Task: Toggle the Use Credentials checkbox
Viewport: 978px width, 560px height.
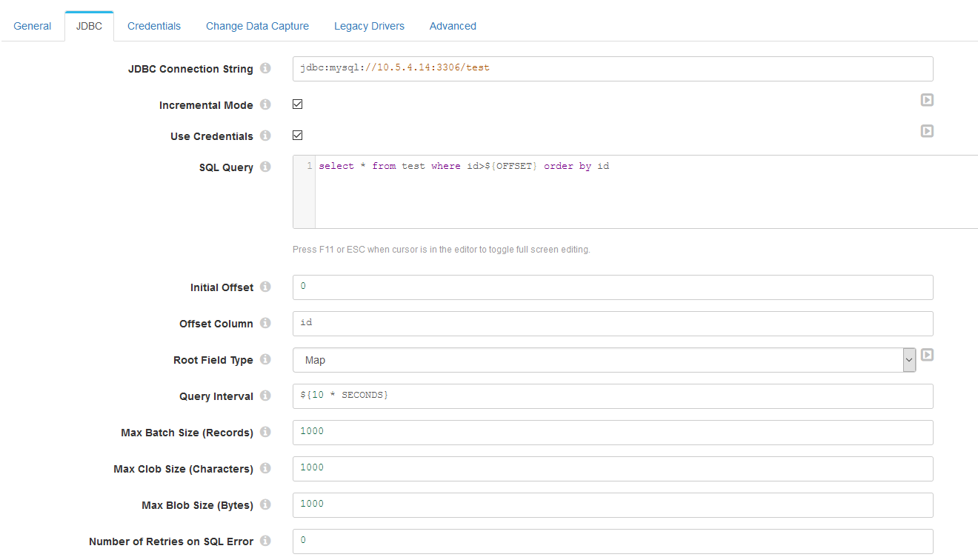Action: click(298, 136)
